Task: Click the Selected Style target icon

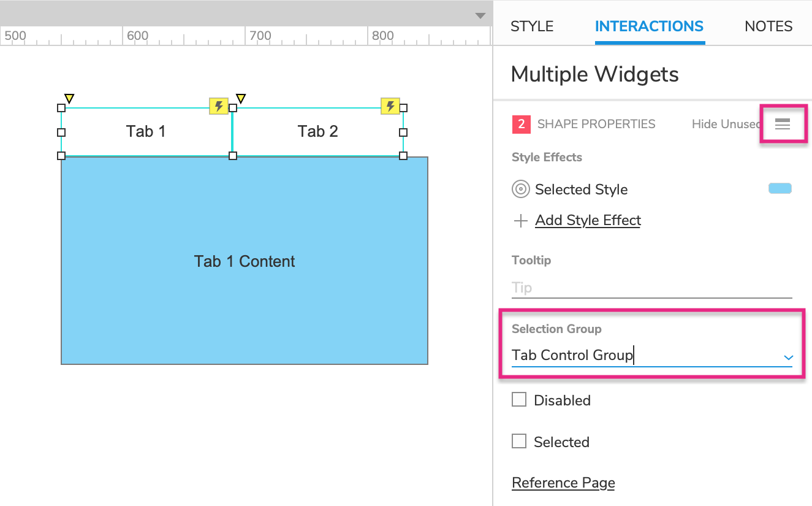Action: [520, 190]
